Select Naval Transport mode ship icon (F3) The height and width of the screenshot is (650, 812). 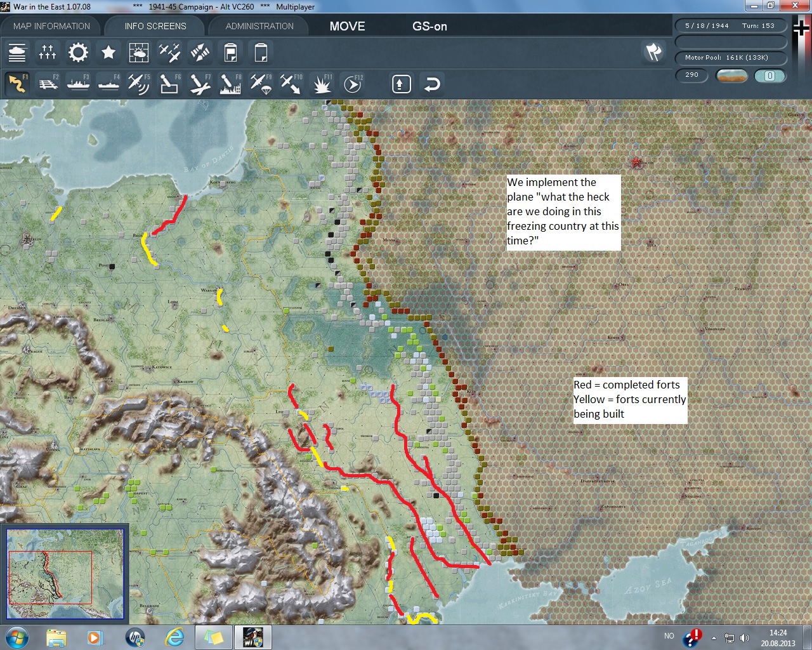tap(78, 84)
